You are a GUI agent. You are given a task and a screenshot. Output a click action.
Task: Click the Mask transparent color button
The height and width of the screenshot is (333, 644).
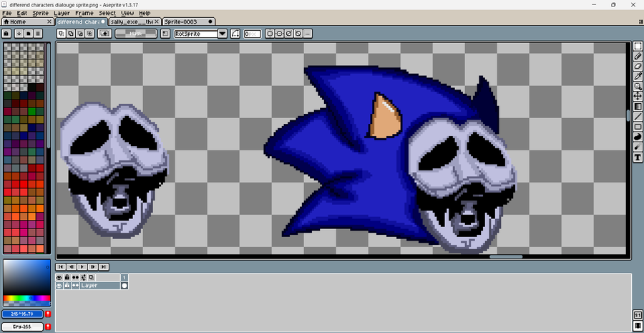click(136, 34)
